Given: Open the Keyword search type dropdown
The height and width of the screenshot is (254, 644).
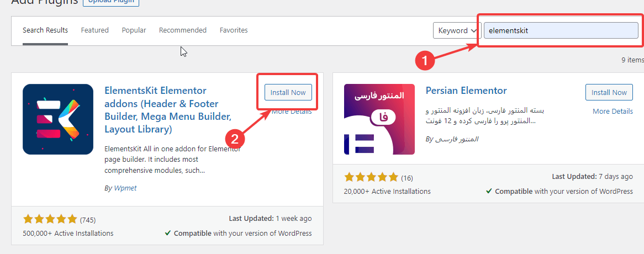Looking at the screenshot, I should pos(457,31).
